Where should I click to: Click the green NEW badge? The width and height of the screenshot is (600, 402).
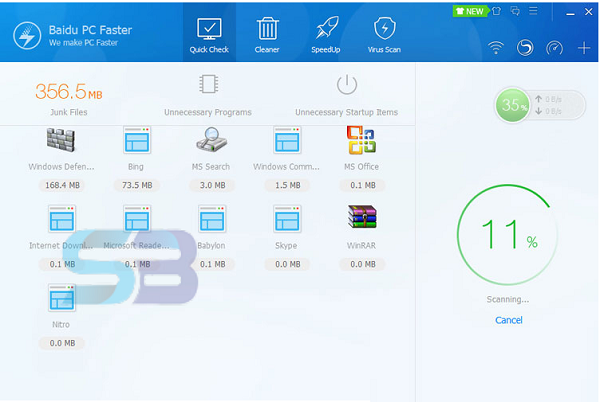click(x=470, y=11)
